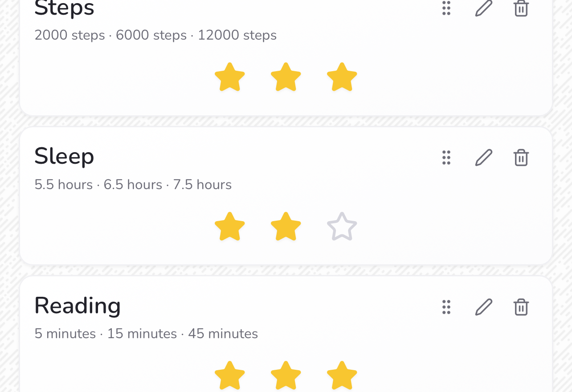Delete the Steps habit with the trash icon

click(521, 8)
